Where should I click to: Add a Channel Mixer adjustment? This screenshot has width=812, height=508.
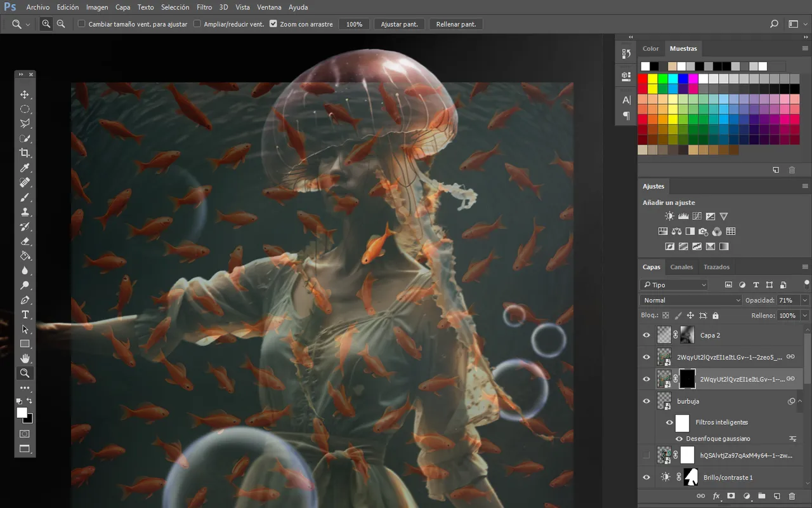click(717, 232)
